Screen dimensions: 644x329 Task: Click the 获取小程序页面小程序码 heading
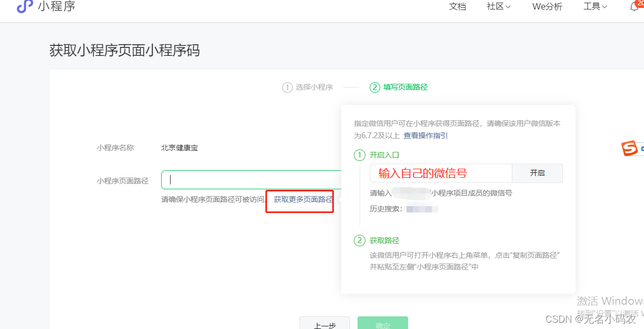pyautogui.click(x=124, y=51)
